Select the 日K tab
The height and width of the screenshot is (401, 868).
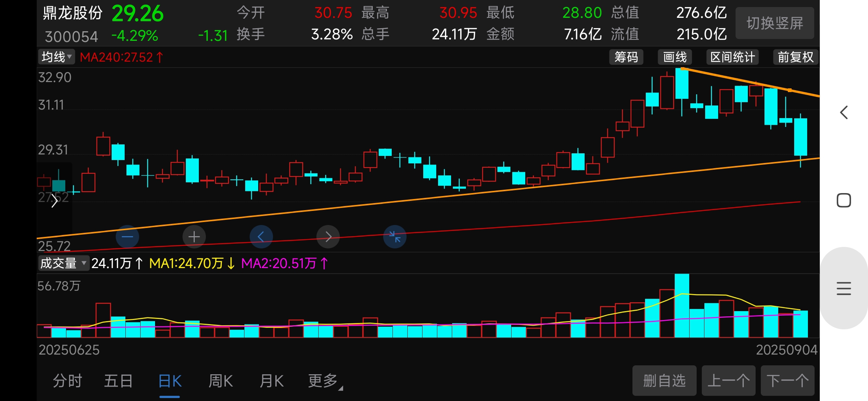pyautogui.click(x=170, y=381)
